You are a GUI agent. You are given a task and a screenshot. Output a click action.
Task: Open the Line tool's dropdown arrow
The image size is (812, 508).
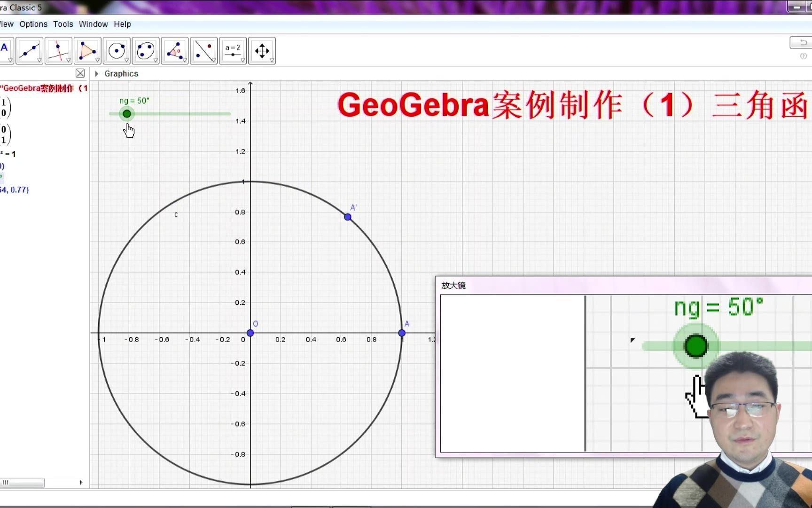pyautogui.click(x=39, y=60)
